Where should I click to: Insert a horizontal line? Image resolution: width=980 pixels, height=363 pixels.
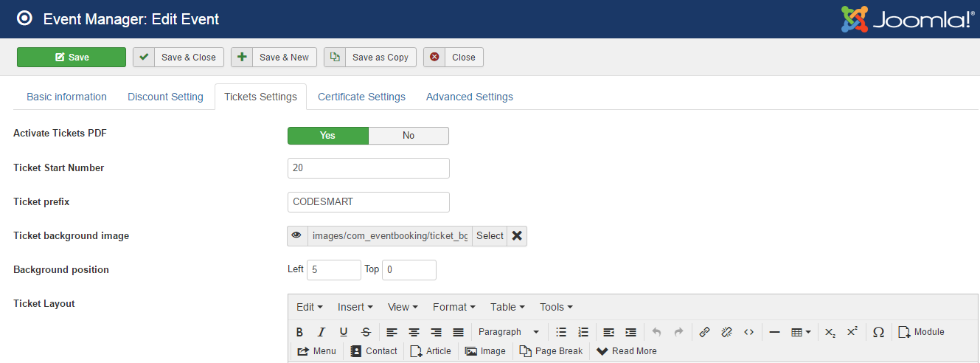pyautogui.click(x=774, y=332)
